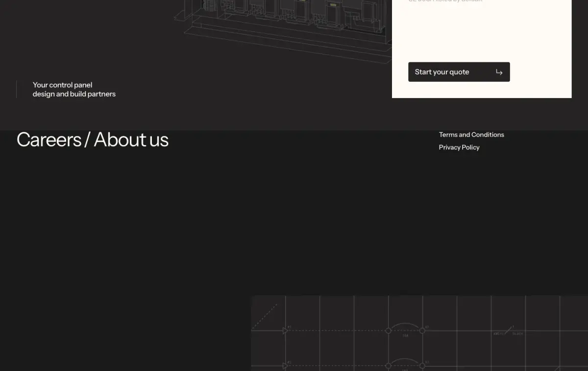Click the arrow icon in Start your quote

coord(499,72)
